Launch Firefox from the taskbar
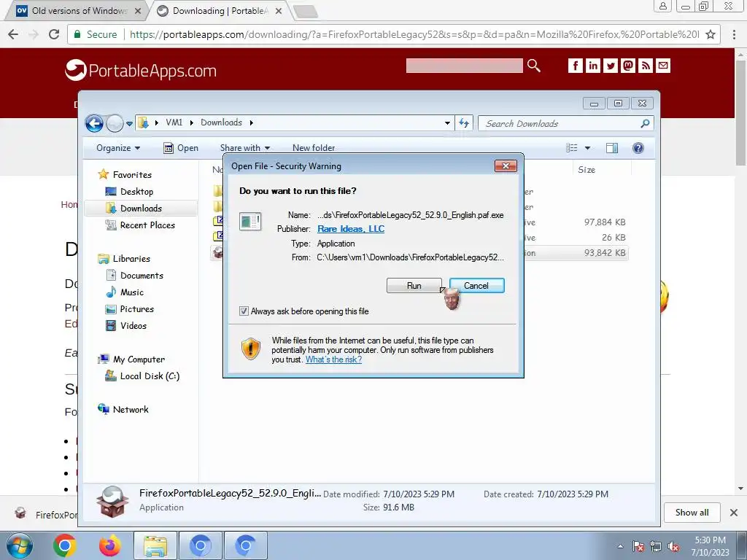 pos(110,545)
